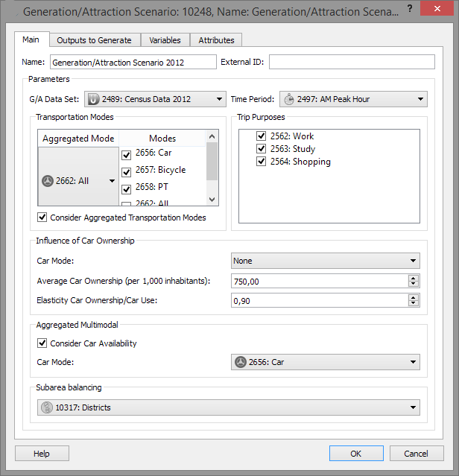Switch to the Variables tab
Image resolution: width=459 pixels, height=476 pixels.
165,40
